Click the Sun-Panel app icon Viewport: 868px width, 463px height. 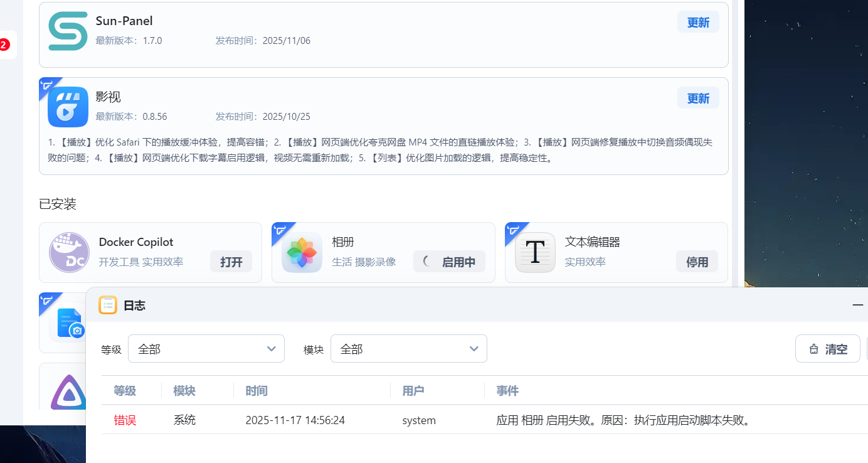[x=68, y=31]
